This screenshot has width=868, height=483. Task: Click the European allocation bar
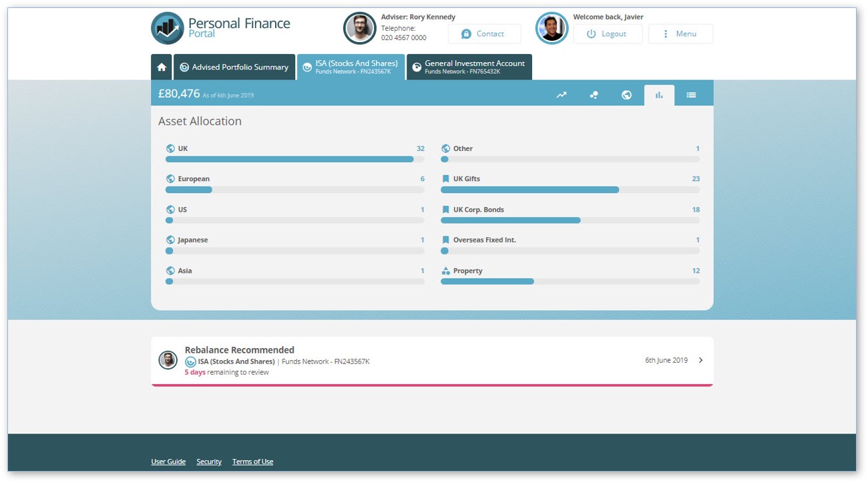click(294, 190)
